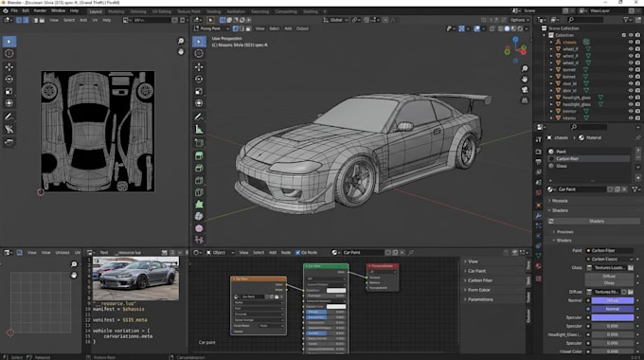
Task: Click the pan hand icon in 3D viewport
Action: (x=525, y=79)
